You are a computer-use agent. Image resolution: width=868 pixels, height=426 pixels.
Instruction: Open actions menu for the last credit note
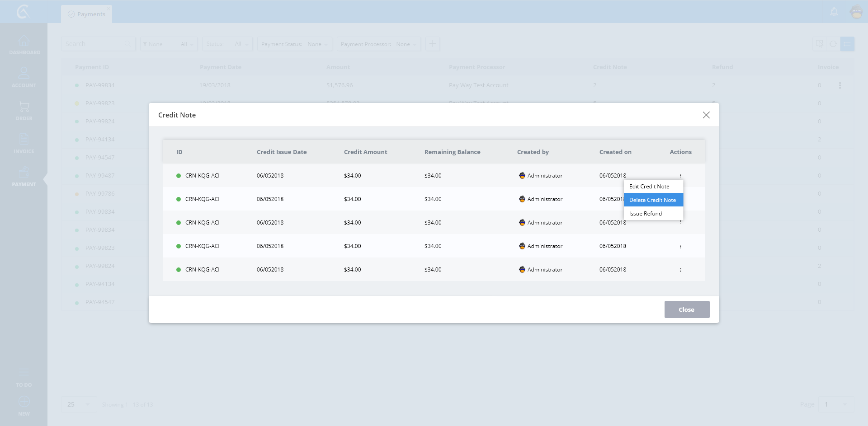(680, 270)
